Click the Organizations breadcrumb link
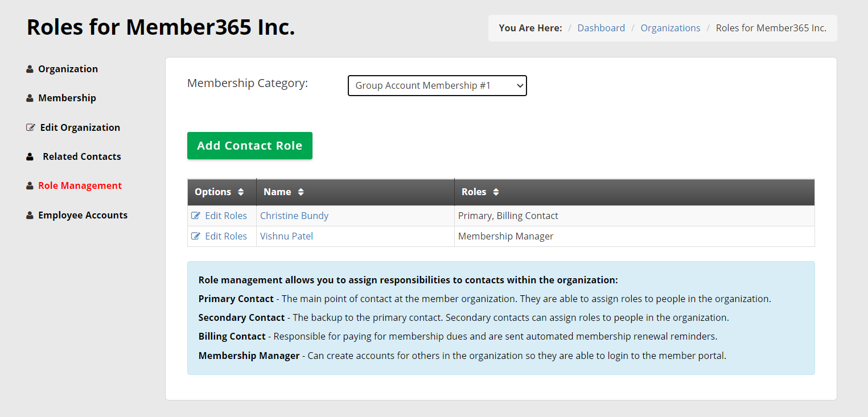This screenshot has height=417, width=868. pos(670,28)
